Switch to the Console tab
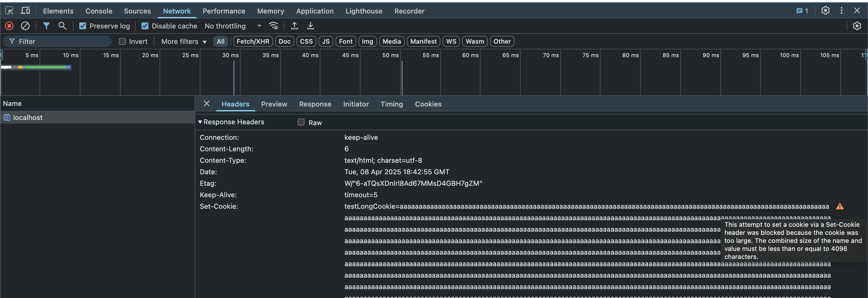 point(99,11)
